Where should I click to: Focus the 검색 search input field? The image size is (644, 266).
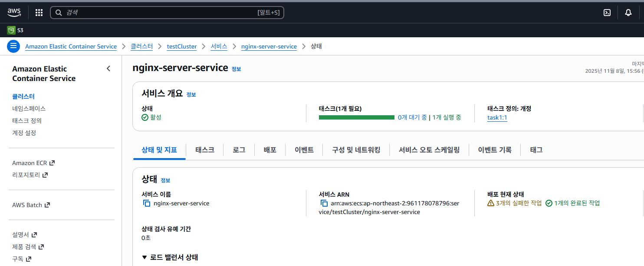coord(167,13)
